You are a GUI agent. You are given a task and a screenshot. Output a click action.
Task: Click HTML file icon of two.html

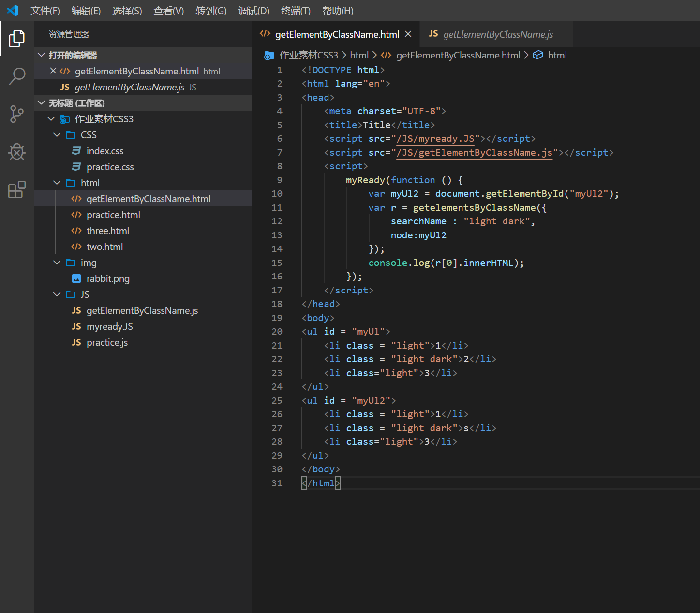[x=76, y=247]
